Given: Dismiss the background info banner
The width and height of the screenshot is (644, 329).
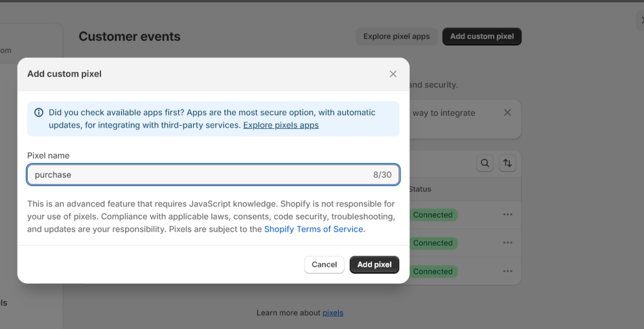Looking at the screenshot, I should point(508,113).
